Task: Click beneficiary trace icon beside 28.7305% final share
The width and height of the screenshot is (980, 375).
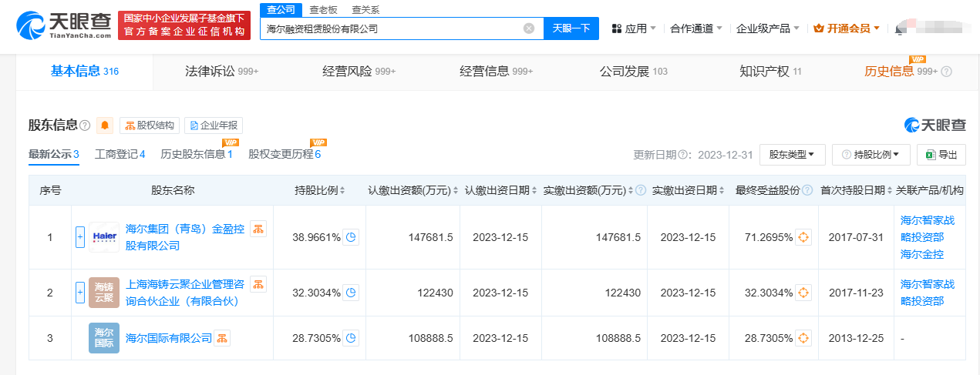Action: tap(803, 338)
